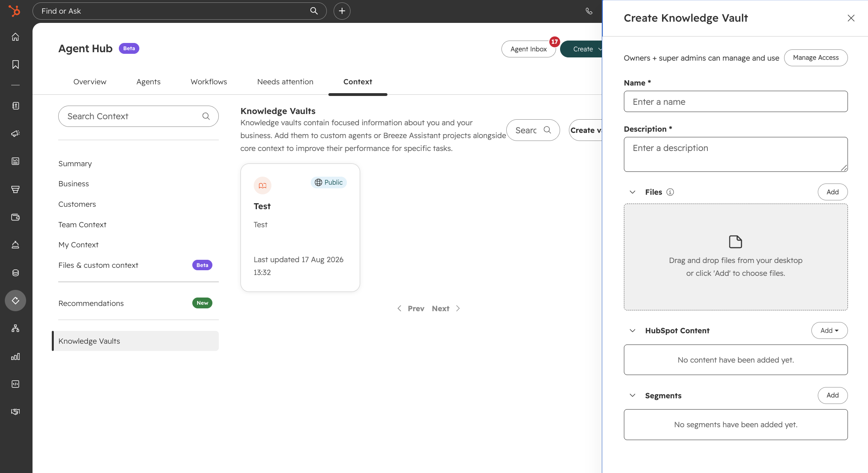The image size is (868, 473).
Task: Focus the Name input field
Action: [x=736, y=101]
